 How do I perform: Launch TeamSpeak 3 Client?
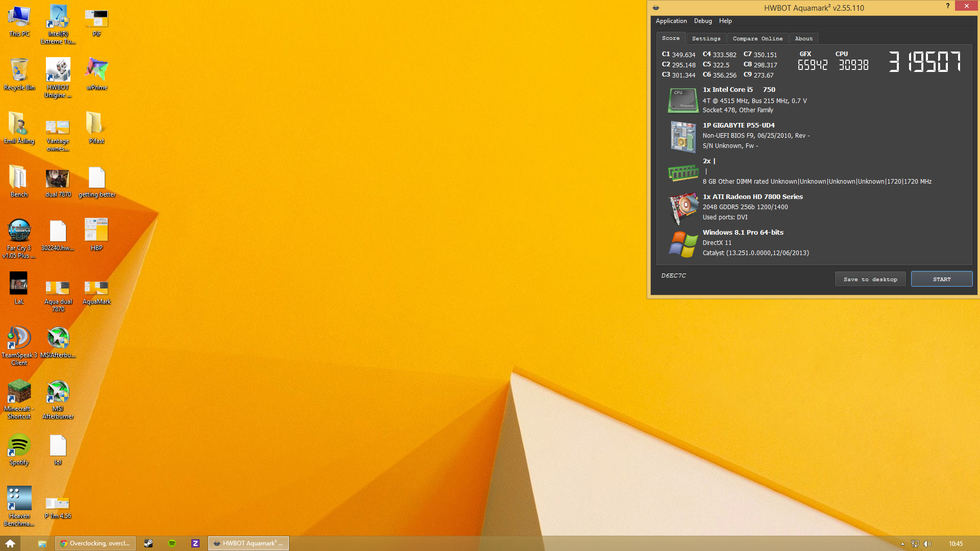19,345
